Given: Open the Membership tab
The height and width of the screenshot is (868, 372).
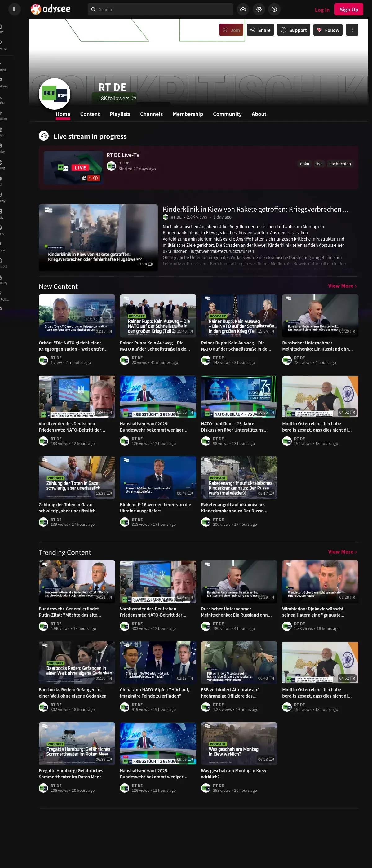Looking at the screenshot, I should 188,114.
